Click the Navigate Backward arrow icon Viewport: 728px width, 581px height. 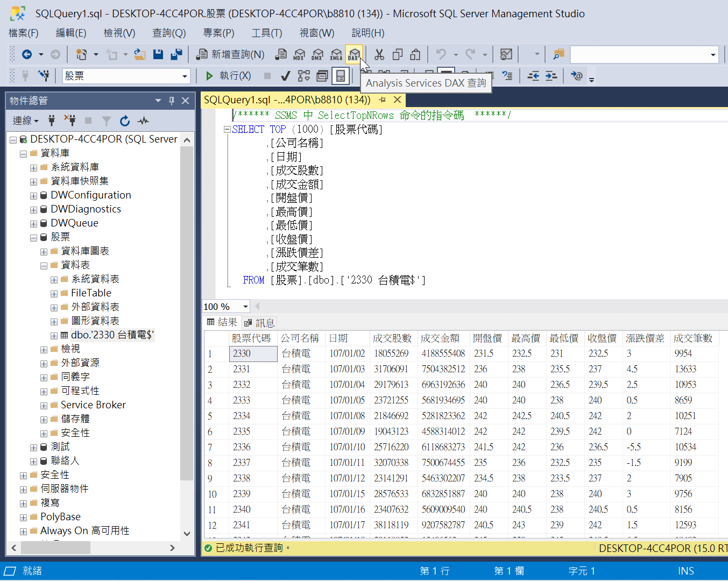pyautogui.click(x=27, y=54)
